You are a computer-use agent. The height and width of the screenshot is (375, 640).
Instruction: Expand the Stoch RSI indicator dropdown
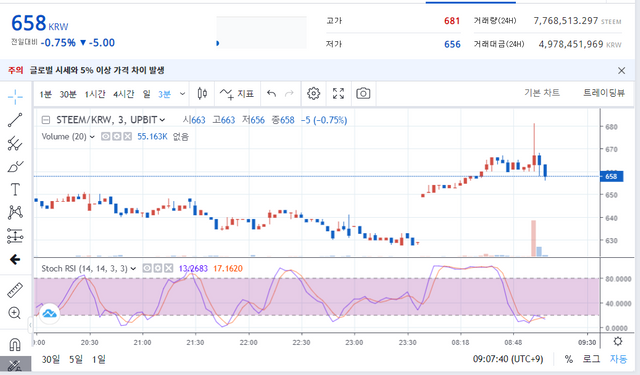133,268
